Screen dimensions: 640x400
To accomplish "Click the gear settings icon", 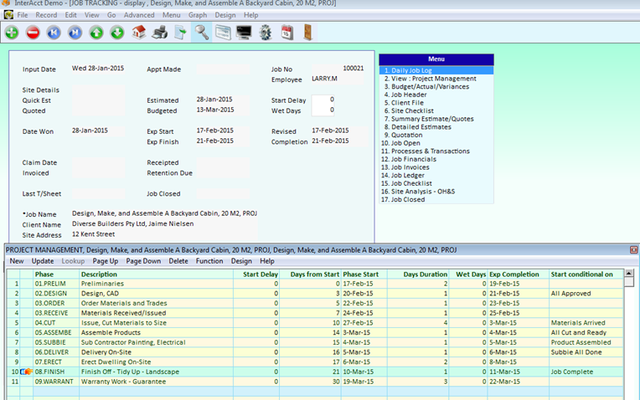I will pos(265,32).
